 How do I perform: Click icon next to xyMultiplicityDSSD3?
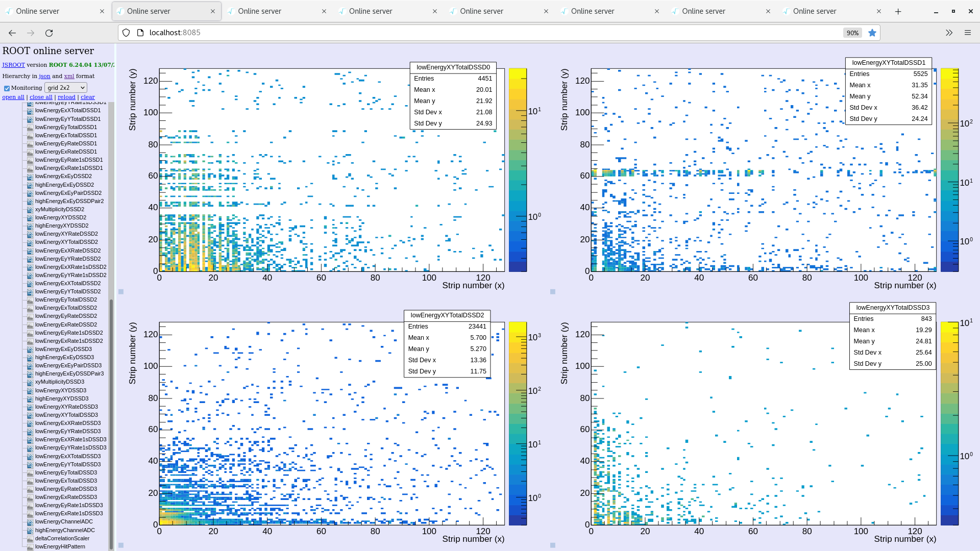pyautogui.click(x=30, y=382)
